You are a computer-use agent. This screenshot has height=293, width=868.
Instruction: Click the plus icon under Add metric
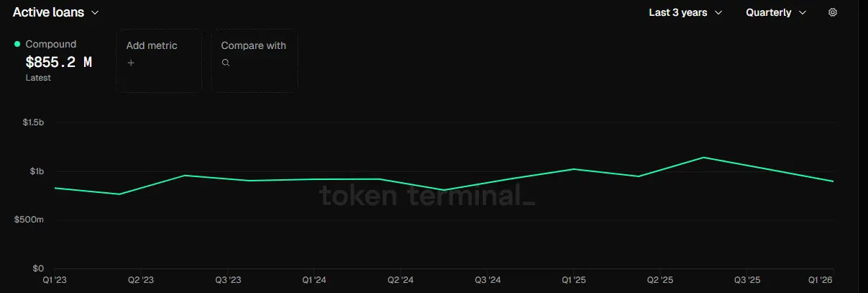coord(131,63)
